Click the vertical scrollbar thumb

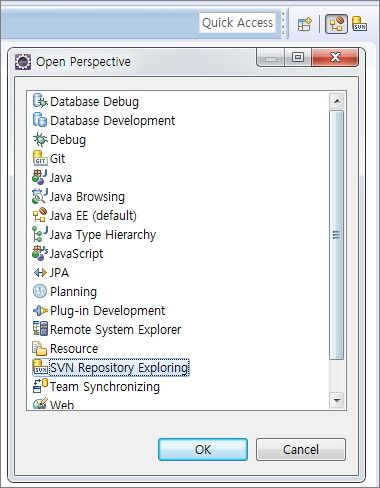pyautogui.click(x=337, y=235)
